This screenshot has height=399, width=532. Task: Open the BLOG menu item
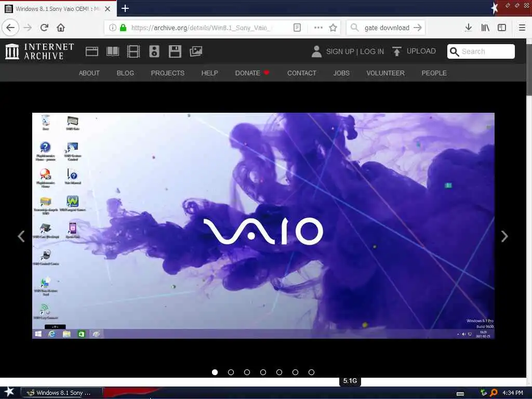(x=125, y=73)
